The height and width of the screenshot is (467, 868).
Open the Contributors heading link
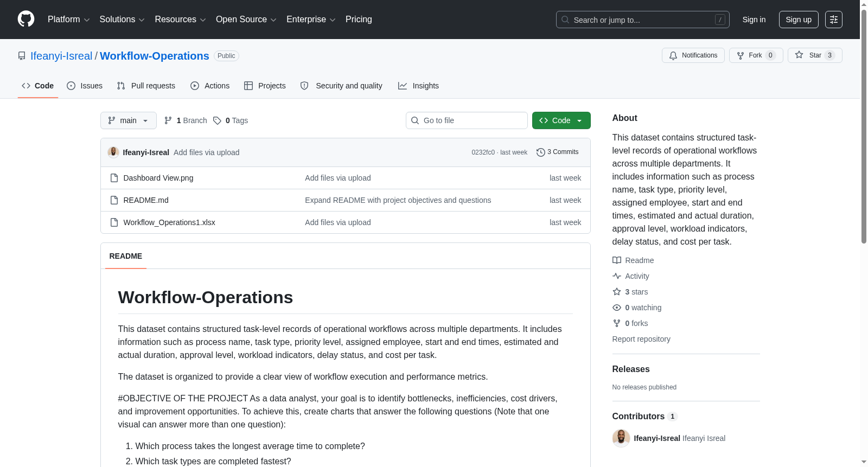644,416
